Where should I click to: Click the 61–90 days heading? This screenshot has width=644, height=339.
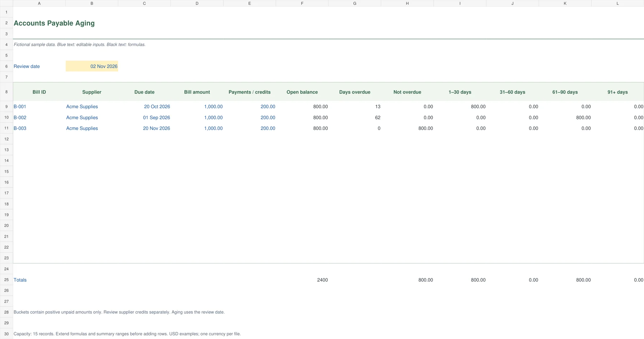[x=565, y=92]
